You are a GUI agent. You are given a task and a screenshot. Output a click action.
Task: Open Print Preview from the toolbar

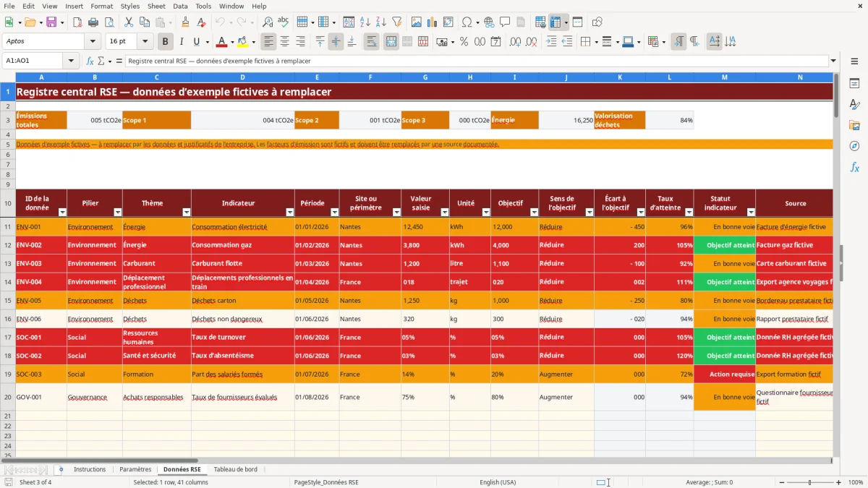pos(109,22)
